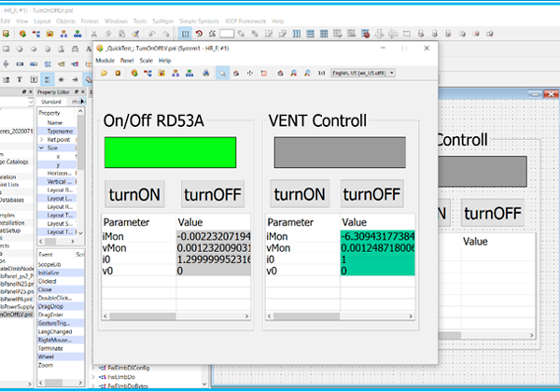
Task: Click the green status indicator of On/Off RD53A
Action: click(171, 152)
